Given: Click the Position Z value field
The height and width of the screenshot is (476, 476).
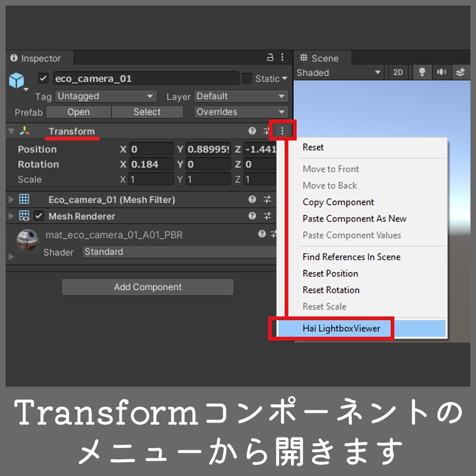Looking at the screenshot, I should (260, 149).
